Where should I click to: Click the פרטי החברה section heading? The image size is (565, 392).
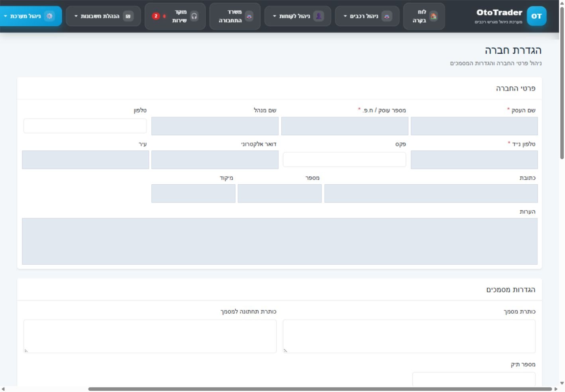click(x=516, y=88)
